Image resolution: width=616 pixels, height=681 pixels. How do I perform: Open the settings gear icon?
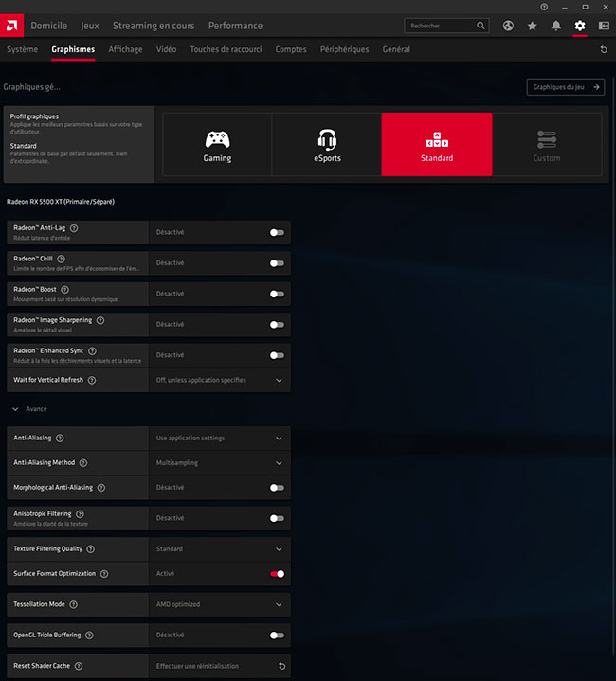coord(580,26)
